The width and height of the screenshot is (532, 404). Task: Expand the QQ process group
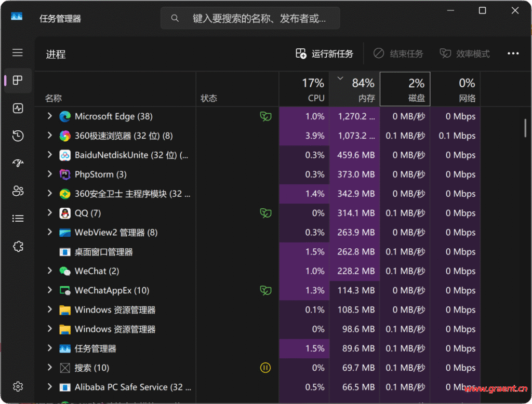(50, 213)
